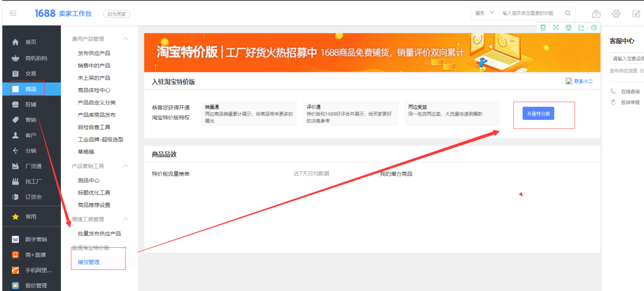Select 商品 in dark sidebar
This screenshot has height=291, width=644.
pos(31,89)
